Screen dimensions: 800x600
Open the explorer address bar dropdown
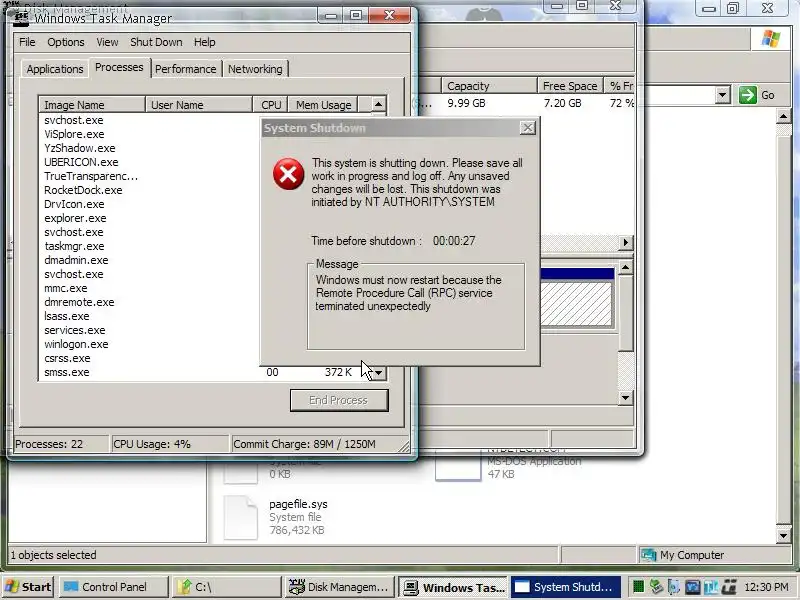coord(722,95)
